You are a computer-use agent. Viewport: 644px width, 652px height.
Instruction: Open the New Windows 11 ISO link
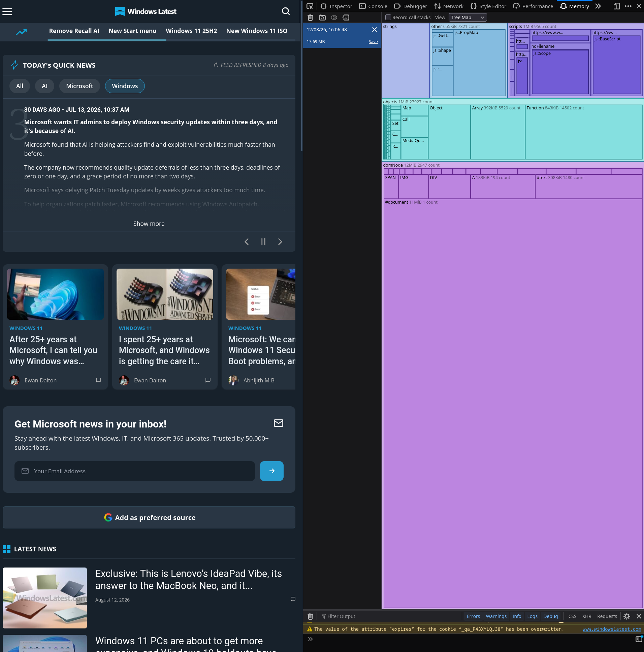pyautogui.click(x=257, y=31)
